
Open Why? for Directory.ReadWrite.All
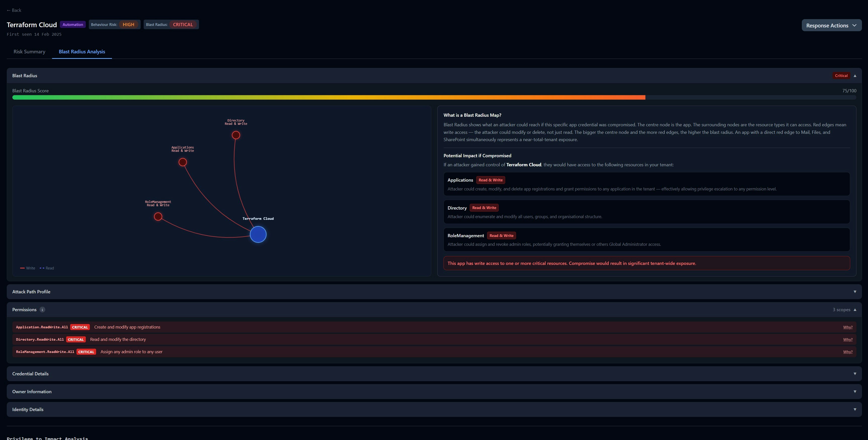pos(847,340)
